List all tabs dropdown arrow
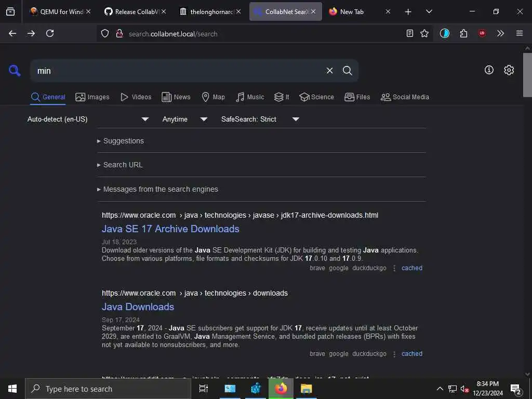 coord(429,11)
